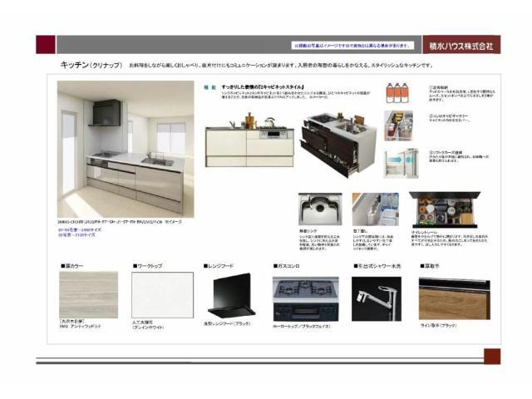This screenshot has height=399, width=532.
Task: Click the stove cabinet pocket storage photo
Action: (x=398, y=125)
